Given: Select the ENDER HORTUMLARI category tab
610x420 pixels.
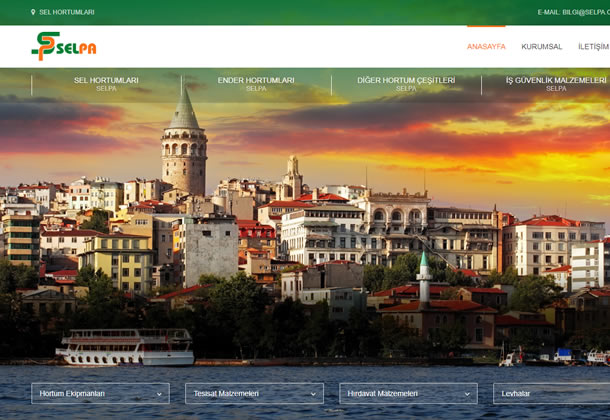Looking at the screenshot, I should pos(256,84).
